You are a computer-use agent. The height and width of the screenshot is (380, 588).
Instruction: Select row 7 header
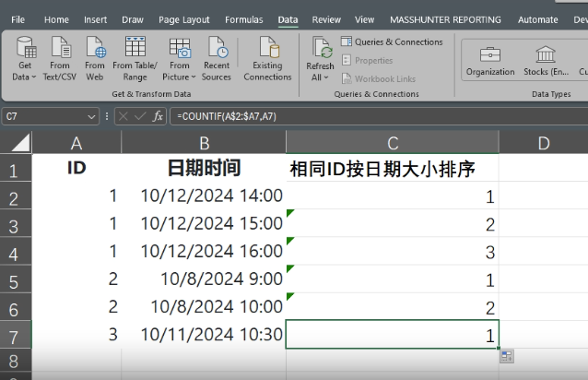pos(16,334)
